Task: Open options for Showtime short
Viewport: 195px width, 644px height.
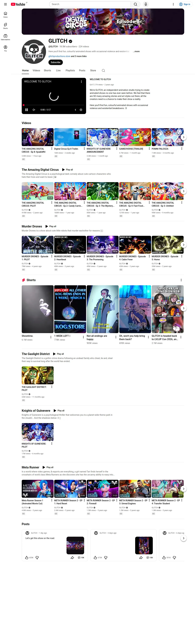Action: pos(51,337)
